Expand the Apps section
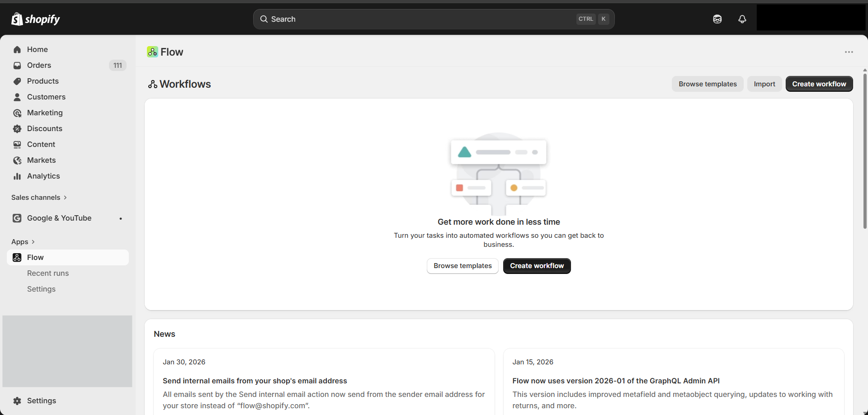 point(23,242)
